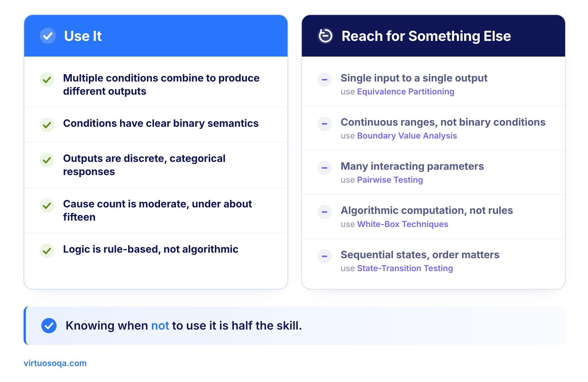Click minus icon beside Single input to a single output

324,79
